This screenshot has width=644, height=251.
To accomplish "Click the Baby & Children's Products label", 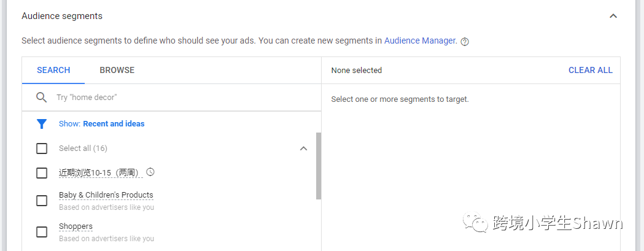I will [106, 195].
